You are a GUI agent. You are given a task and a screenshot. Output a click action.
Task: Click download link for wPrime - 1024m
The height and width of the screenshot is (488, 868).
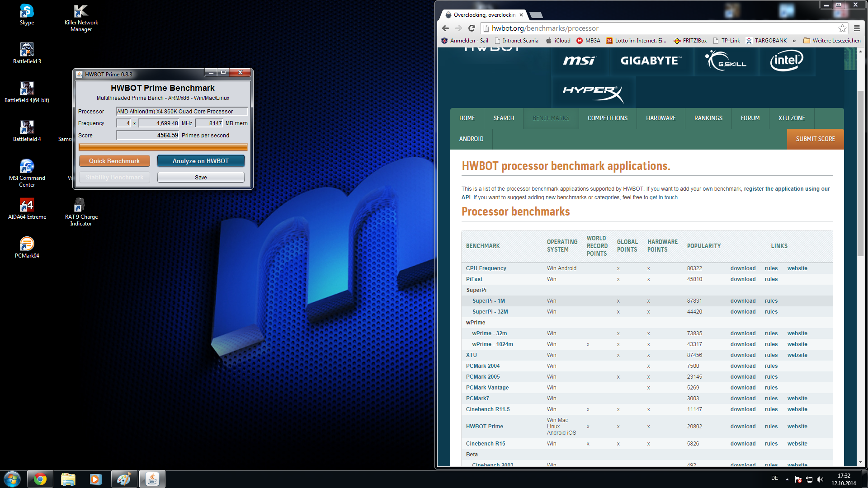(x=743, y=344)
